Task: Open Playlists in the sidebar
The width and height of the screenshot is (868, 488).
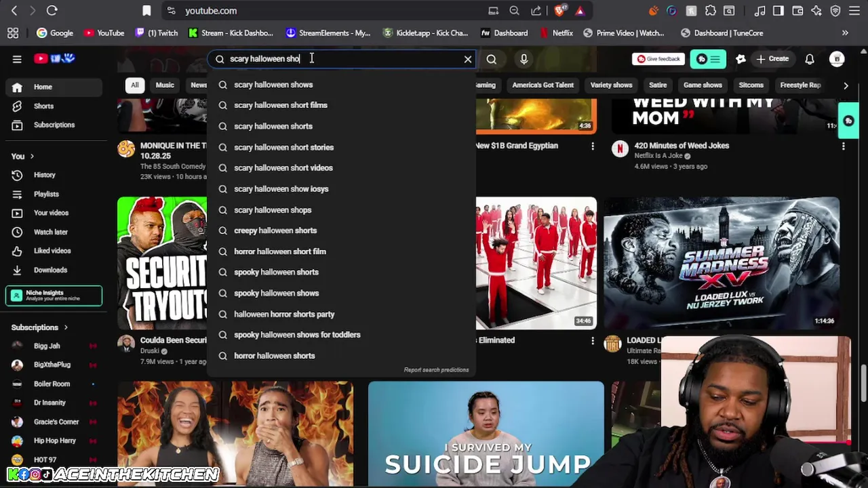Action: click(54, 194)
